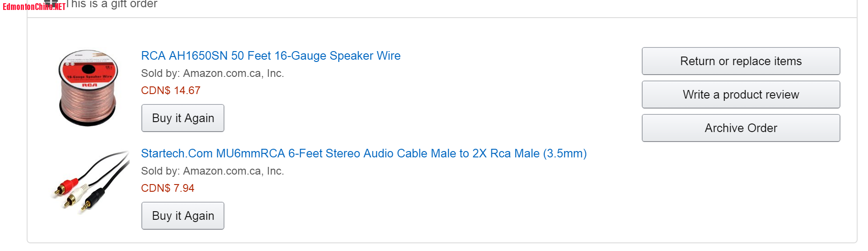Click the red RCA plug in cable photo

[68, 185]
